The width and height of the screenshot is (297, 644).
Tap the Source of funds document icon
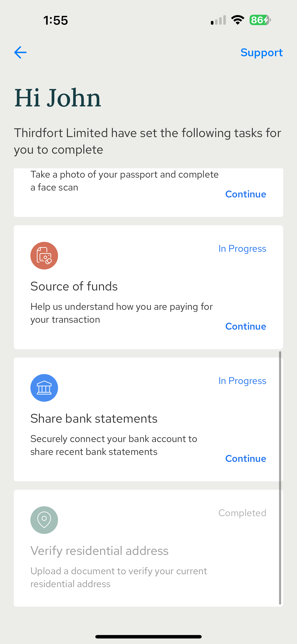click(x=44, y=255)
